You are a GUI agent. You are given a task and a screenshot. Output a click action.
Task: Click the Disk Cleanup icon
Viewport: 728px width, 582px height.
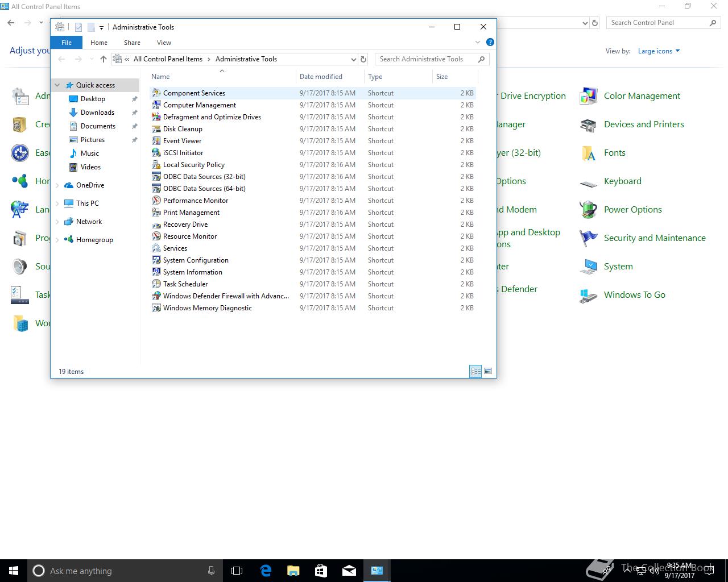(156, 128)
